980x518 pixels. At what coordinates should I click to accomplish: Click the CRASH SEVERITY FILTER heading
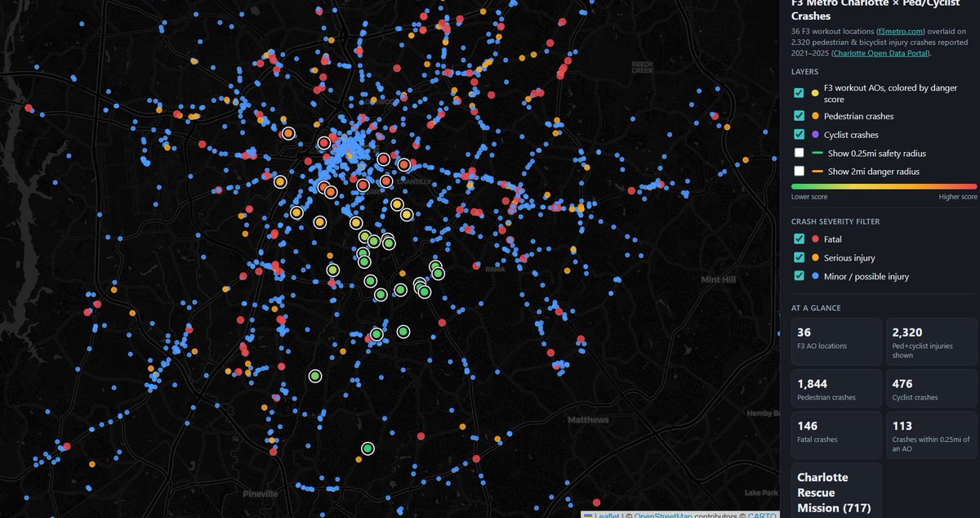point(835,221)
